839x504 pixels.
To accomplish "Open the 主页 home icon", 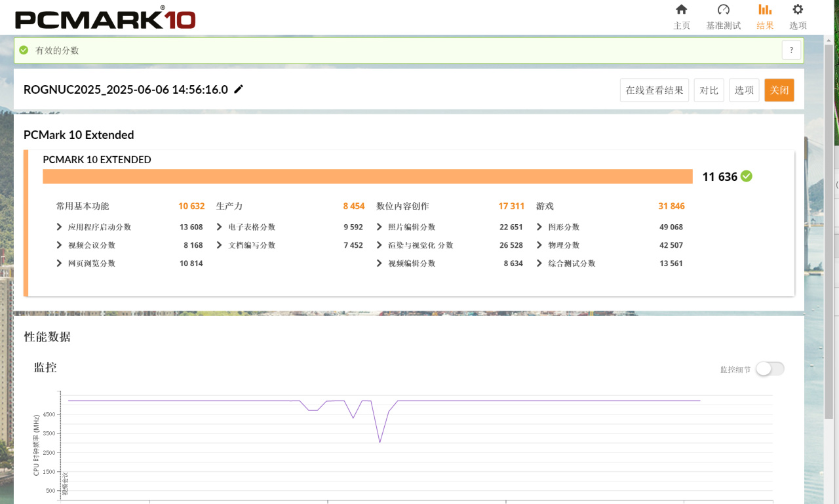I will click(682, 10).
